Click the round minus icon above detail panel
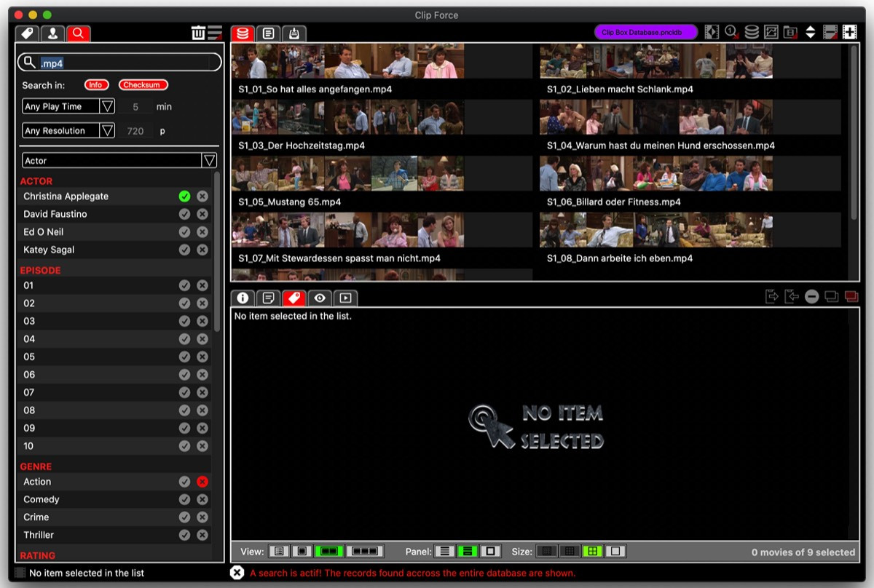874x588 pixels. [811, 296]
